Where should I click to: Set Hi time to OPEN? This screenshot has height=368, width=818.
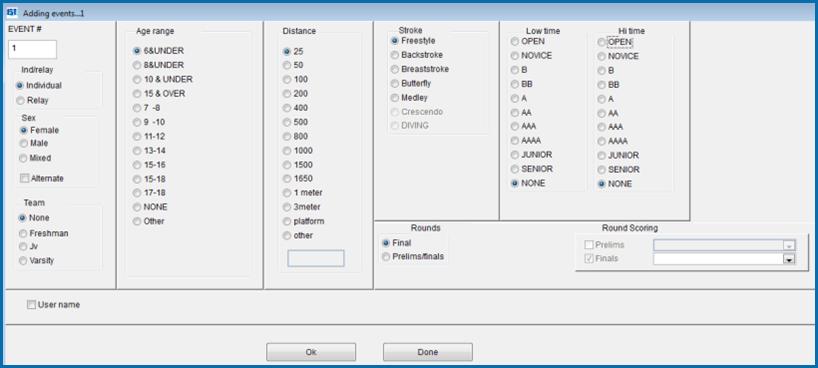(x=615, y=42)
